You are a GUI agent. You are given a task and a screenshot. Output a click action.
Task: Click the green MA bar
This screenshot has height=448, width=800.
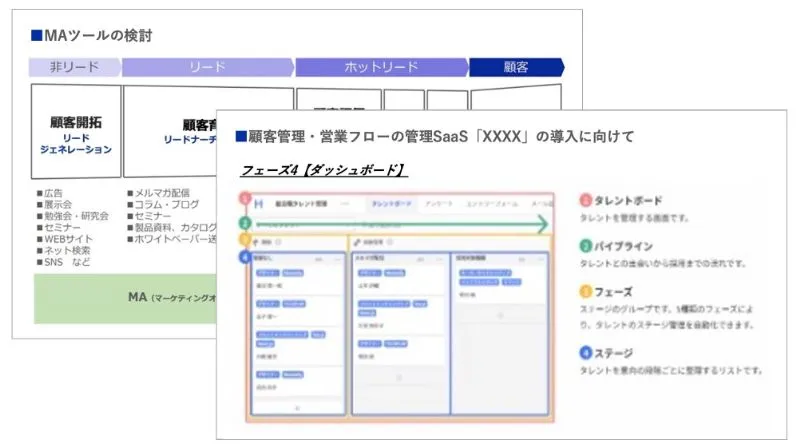pyautogui.click(x=125, y=298)
